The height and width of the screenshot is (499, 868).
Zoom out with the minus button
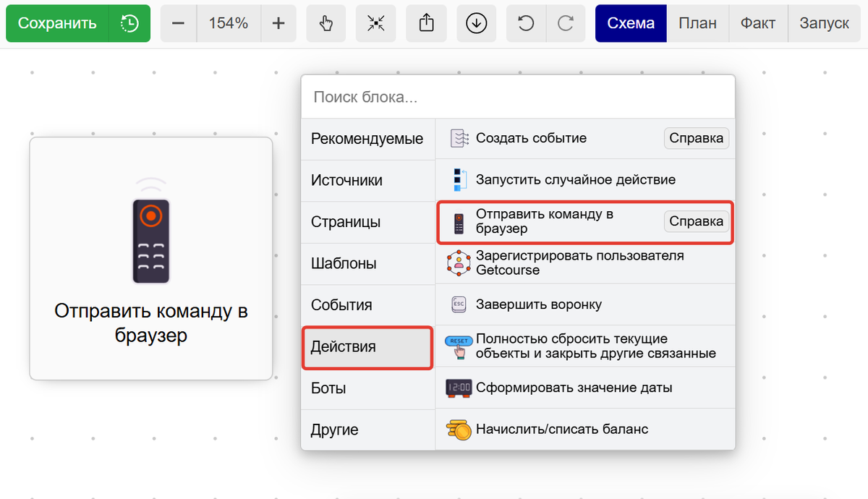(178, 23)
